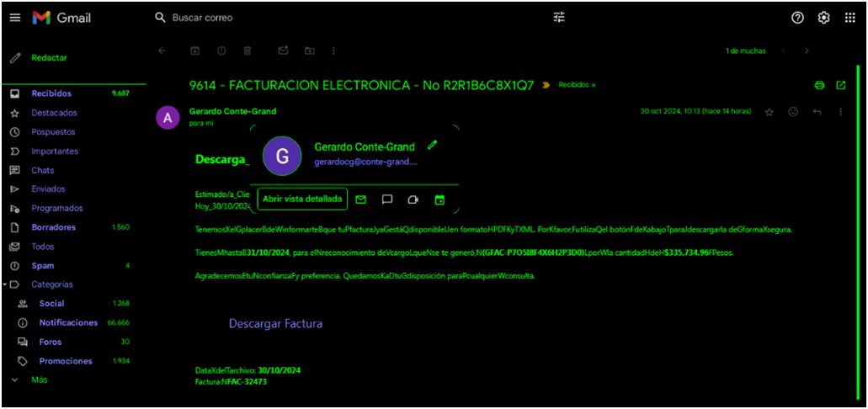
Task: Schedule event with calendar icon in card
Action: [x=439, y=199]
